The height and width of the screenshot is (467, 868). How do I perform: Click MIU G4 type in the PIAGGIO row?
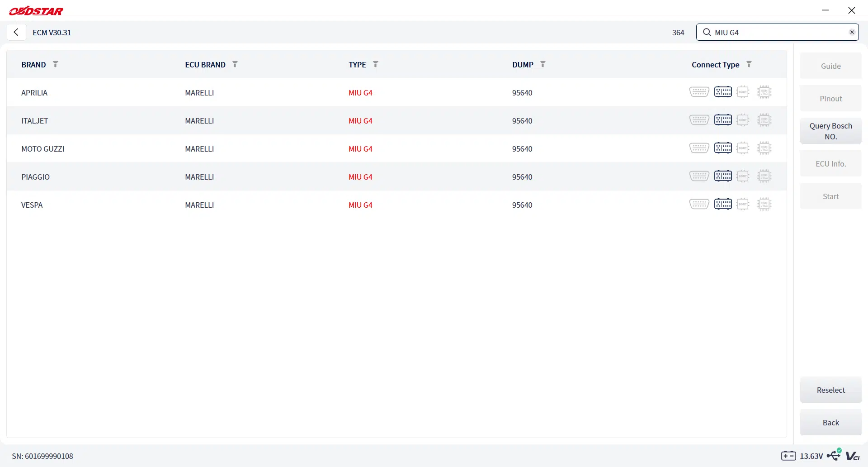click(360, 177)
